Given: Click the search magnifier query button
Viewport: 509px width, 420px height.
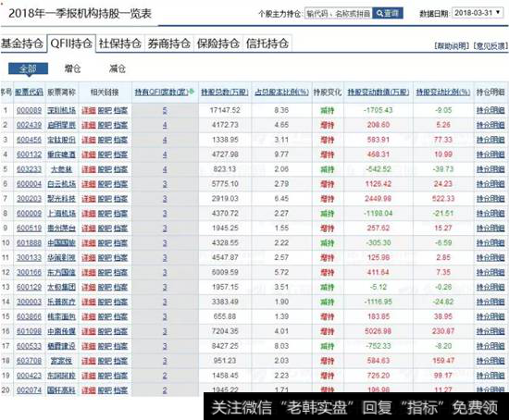Looking at the screenshot, I should click(x=387, y=13).
